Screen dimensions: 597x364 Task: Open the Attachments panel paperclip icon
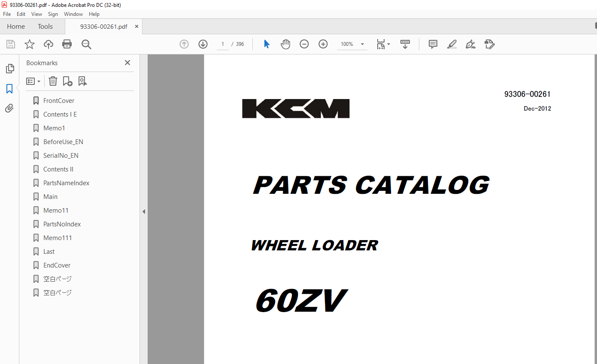point(9,108)
